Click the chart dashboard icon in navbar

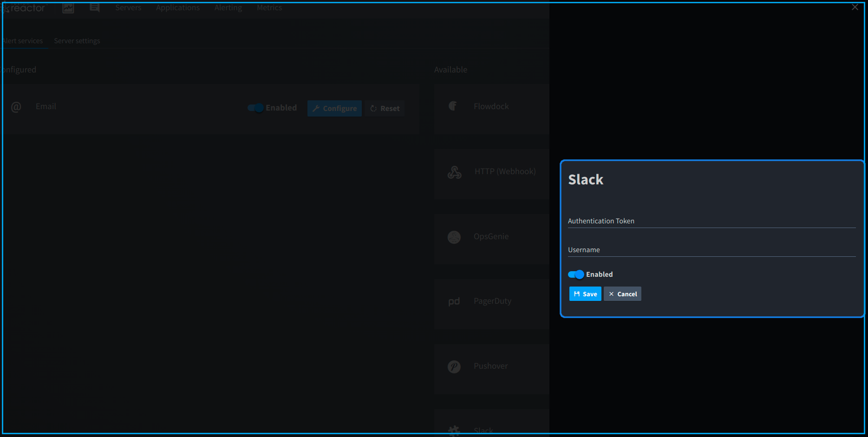pyautogui.click(x=68, y=8)
